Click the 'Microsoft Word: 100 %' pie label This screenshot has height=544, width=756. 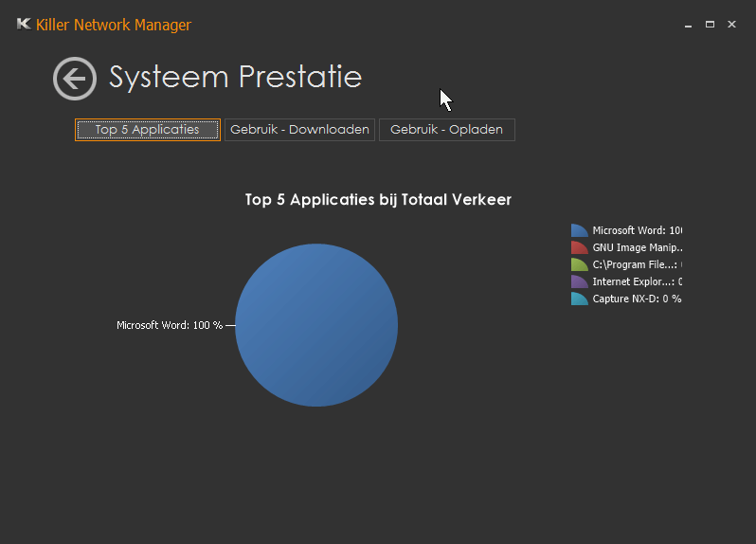170,325
